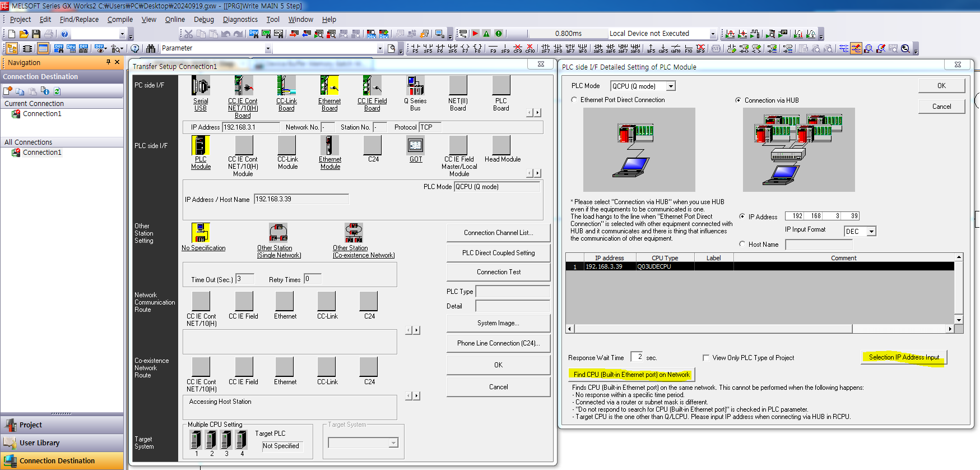
Task: Click the New project toolbar icon
Action: point(12,34)
